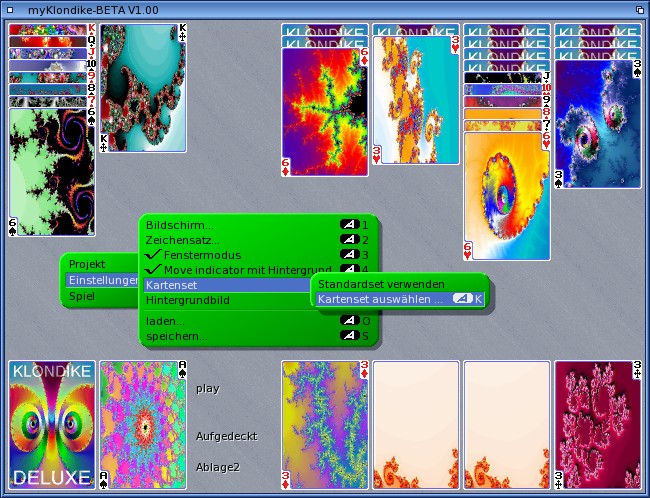Select the red 9 strip in first column
Image resolution: width=650 pixels, height=498 pixels.
tap(52, 78)
